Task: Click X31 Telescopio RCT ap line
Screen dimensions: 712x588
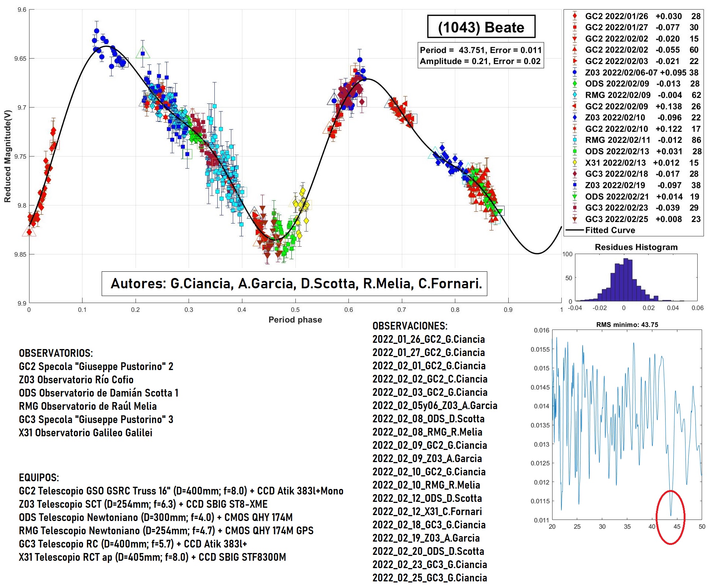Action: pyautogui.click(x=152, y=557)
